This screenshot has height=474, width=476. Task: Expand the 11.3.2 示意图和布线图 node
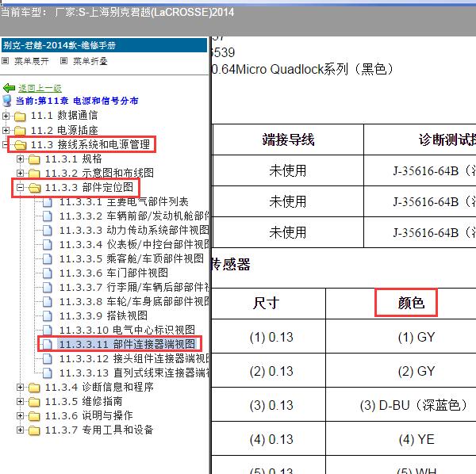20,173
